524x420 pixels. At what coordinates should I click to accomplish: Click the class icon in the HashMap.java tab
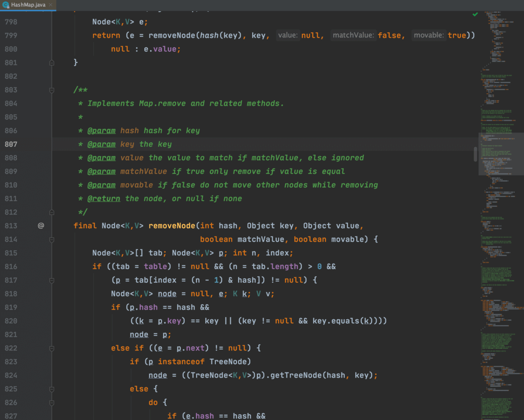[5, 4]
